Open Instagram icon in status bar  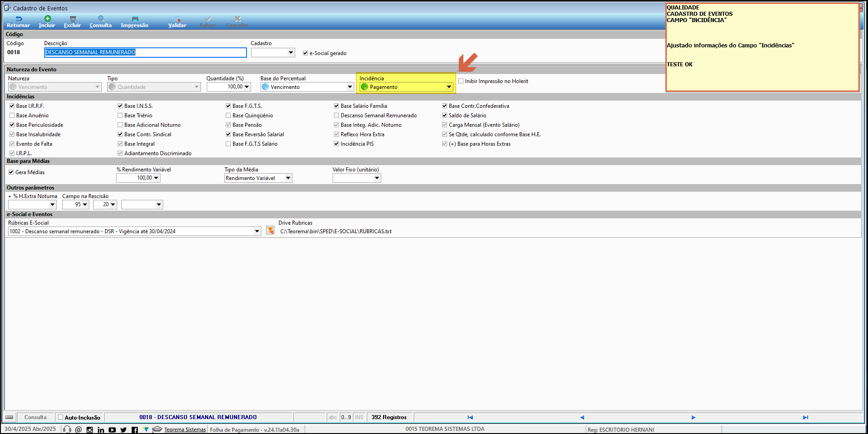point(90,429)
